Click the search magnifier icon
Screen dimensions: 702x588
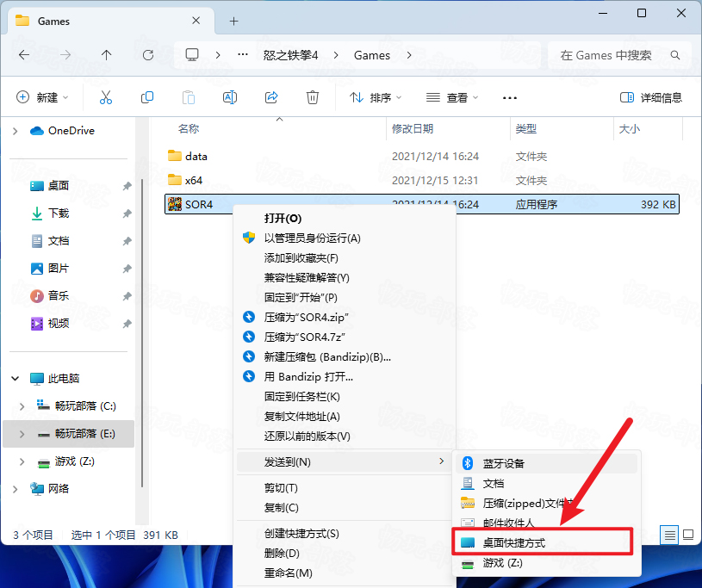[x=675, y=55]
